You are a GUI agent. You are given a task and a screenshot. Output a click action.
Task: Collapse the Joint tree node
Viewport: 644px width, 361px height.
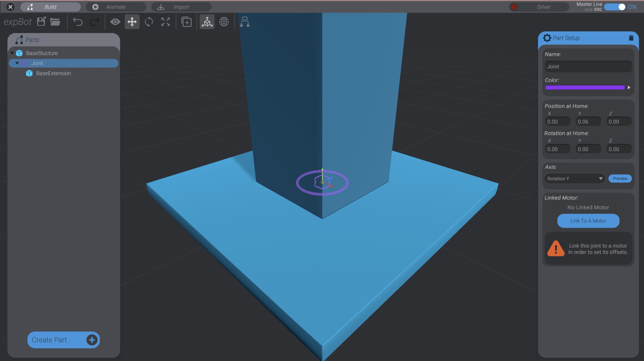17,63
